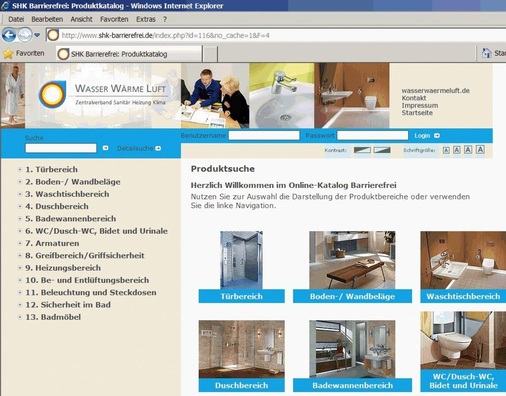Select the largest font size A icon

pos(480,150)
